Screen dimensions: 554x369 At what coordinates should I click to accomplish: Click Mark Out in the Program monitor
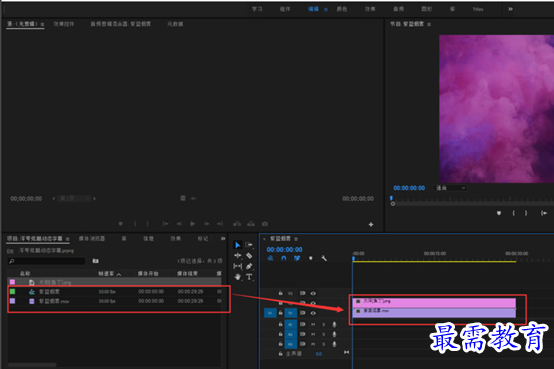(x=526, y=213)
